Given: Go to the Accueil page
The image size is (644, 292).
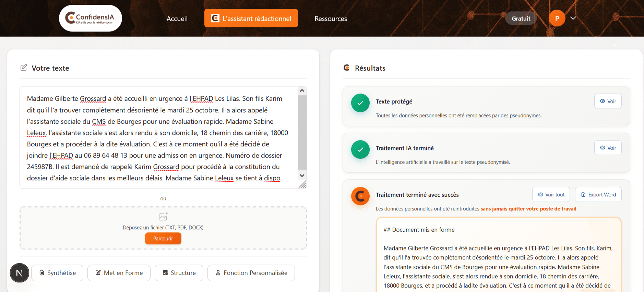Looking at the screenshot, I should 177,19.
